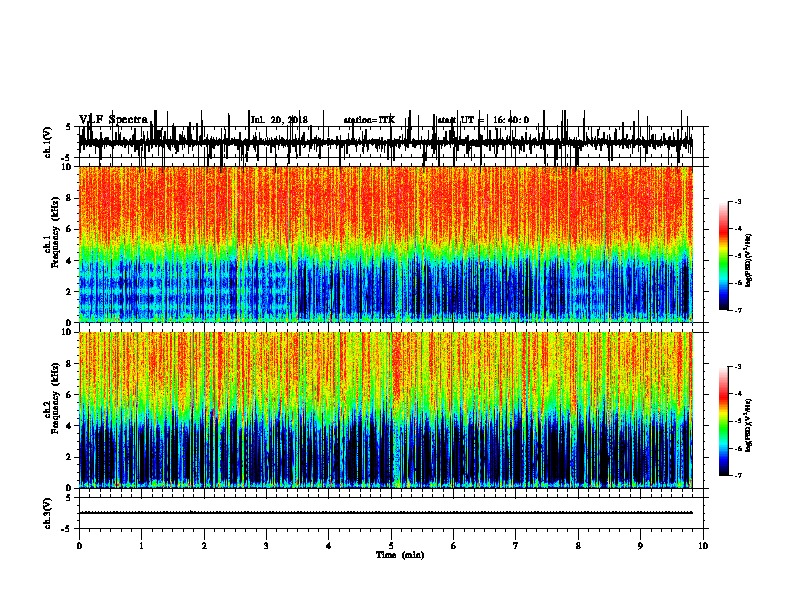Click the ch.2 spectrogram color bar
The image size is (792, 612).
724,421
